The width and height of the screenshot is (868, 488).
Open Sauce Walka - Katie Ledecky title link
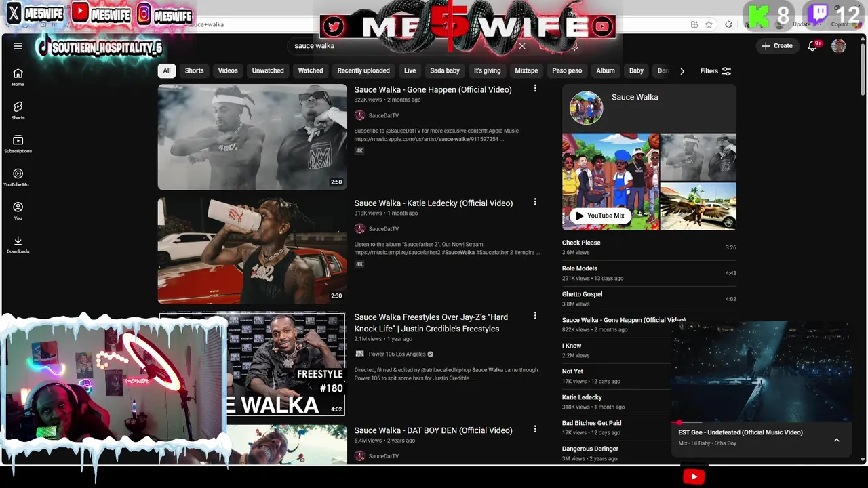point(433,203)
